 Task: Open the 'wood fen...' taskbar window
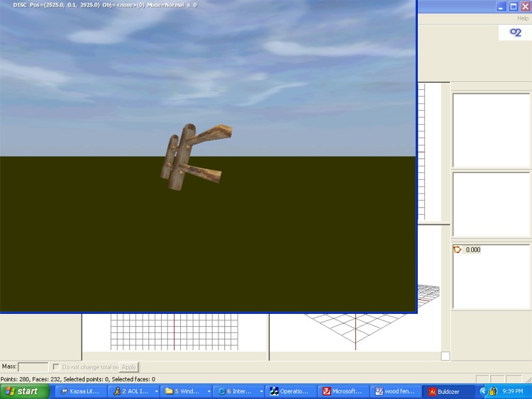[x=395, y=391]
